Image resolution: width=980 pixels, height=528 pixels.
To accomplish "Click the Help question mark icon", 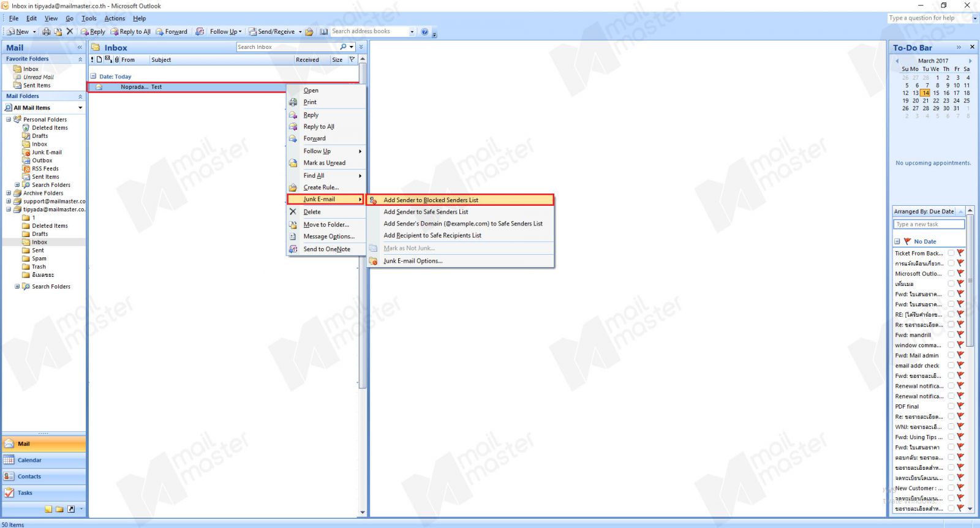I will [424, 32].
